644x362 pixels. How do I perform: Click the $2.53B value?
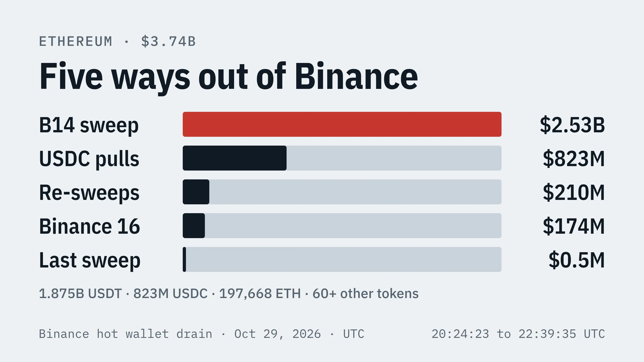click(572, 125)
